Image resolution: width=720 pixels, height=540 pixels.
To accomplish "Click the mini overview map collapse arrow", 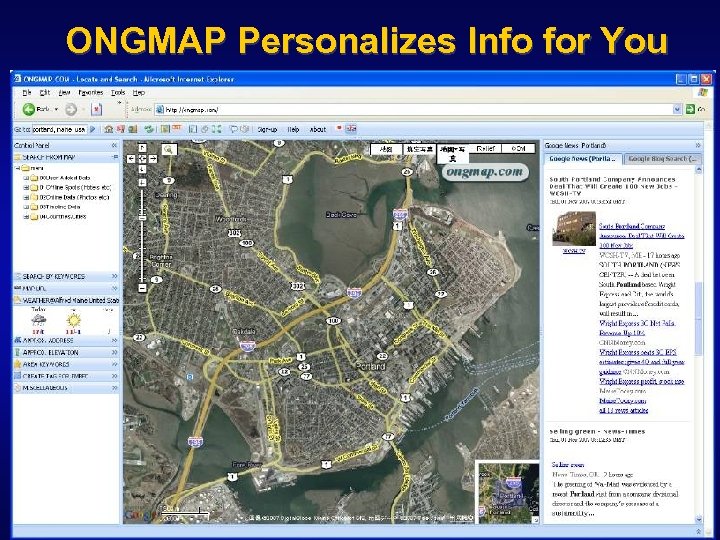I will (x=535, y=520).
